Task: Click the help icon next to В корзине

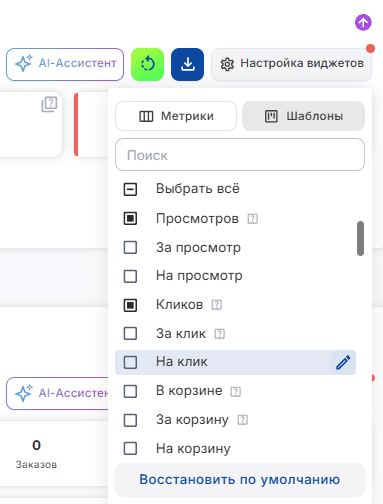Action: point(236,391)
